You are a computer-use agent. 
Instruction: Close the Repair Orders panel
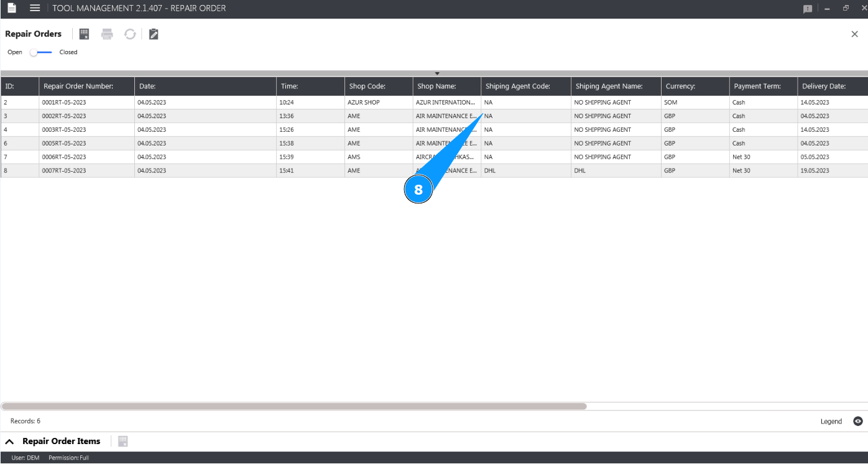pyautogui.click(x=854, y=34)
